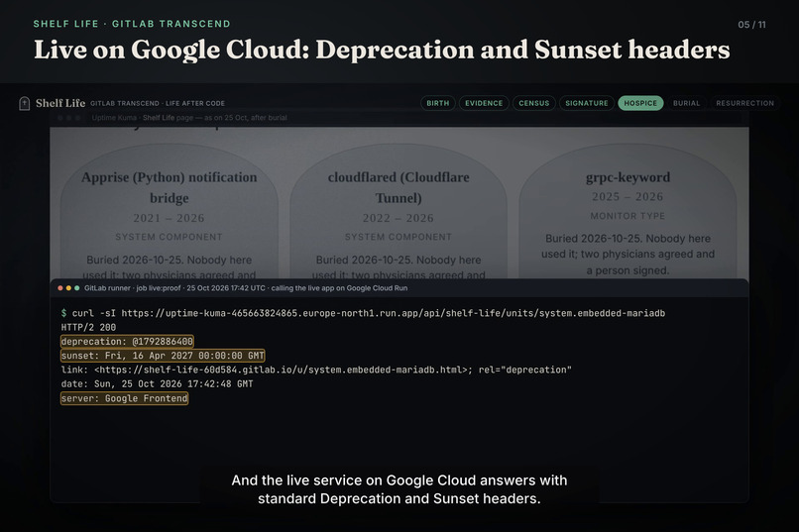This screenshot has width=799, height=532.
Task: Click 'SYSTEM COMPONENT' label on cloudflared card
Action: click(x=399, y=237)
